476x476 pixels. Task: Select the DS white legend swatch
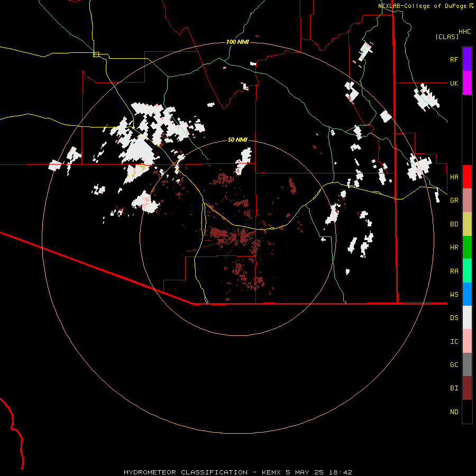(x=467, y=317)
